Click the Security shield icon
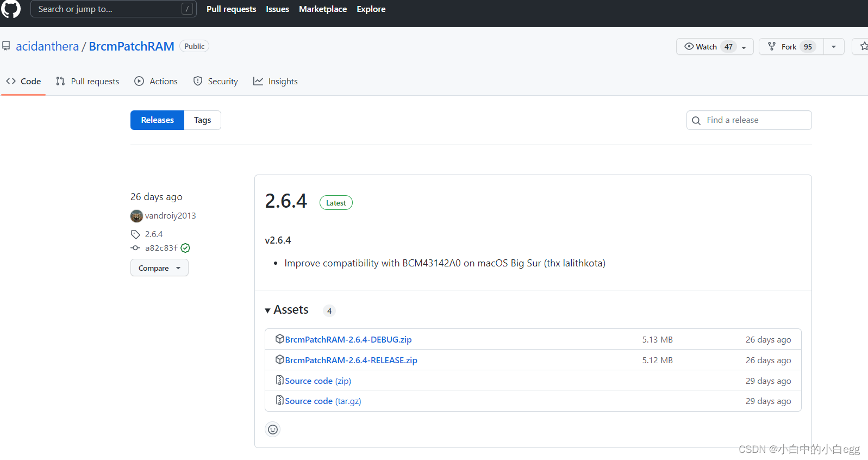Image resolution: width=868 pixels, height=460 pixels. (x=198, y=81)
